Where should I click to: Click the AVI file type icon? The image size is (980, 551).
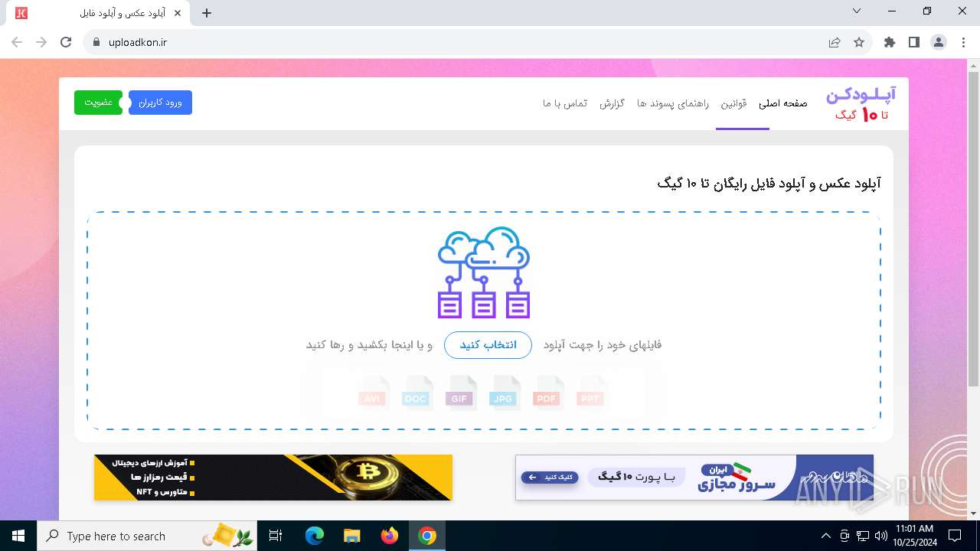373,393
